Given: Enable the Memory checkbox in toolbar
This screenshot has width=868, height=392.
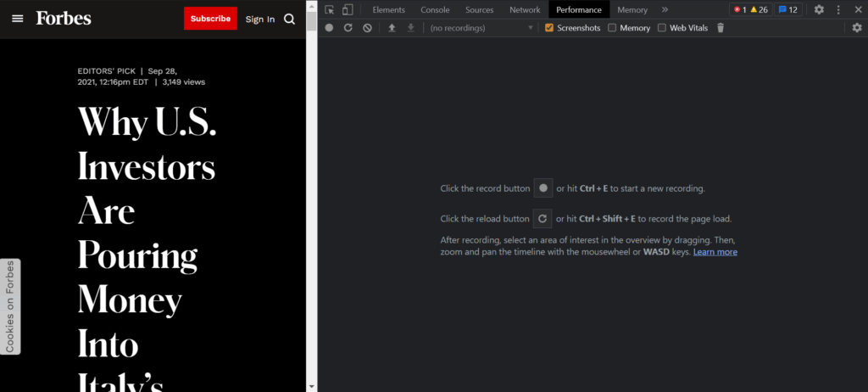Looking at the screenshot, I should pos(612,28).
